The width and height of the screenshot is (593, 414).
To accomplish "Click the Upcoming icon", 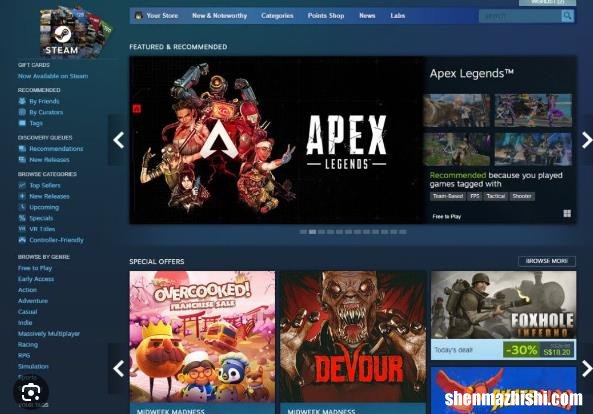I will 22,207.
